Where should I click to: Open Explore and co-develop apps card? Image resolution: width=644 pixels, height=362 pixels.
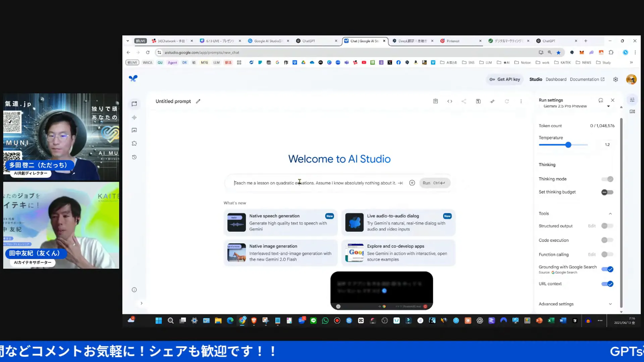[x=398, y=253]
